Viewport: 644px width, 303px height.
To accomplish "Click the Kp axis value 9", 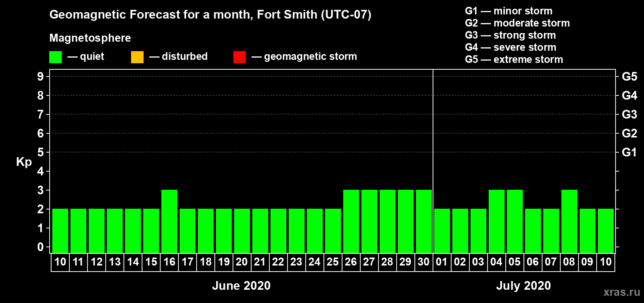I will 41,77.
